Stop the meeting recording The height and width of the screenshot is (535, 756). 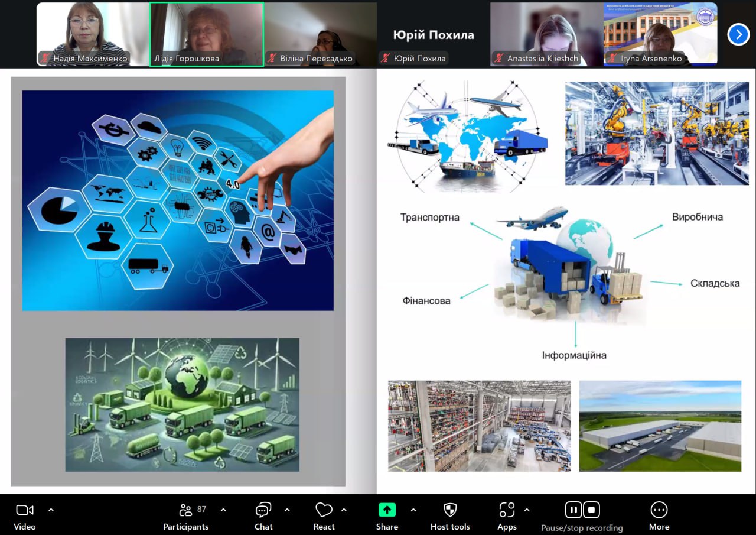(592, 510)
